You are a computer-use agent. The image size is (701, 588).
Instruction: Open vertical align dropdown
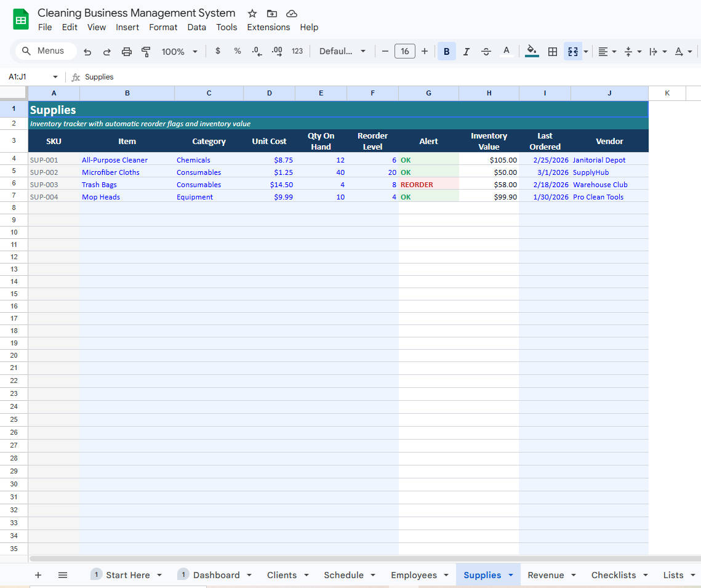click(x=633, y=52)
